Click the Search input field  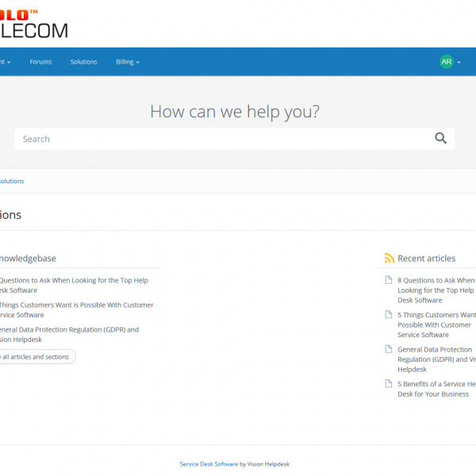tap(222, 139)
